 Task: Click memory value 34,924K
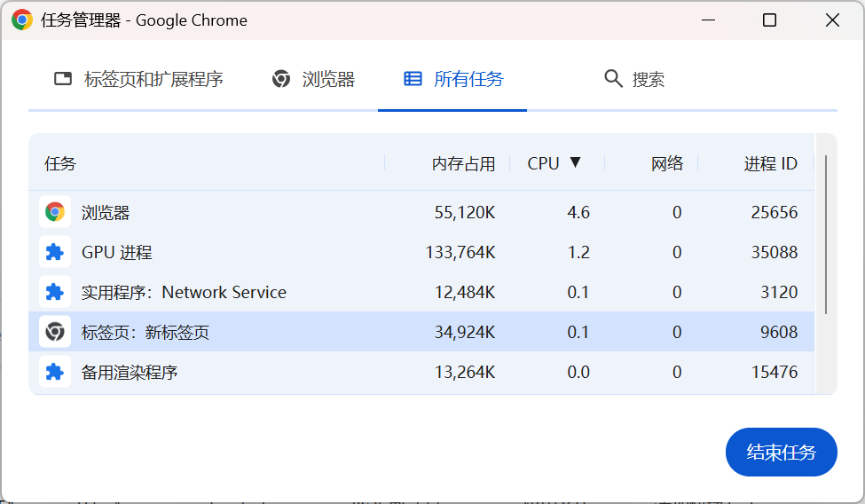[x=465, y=332]
